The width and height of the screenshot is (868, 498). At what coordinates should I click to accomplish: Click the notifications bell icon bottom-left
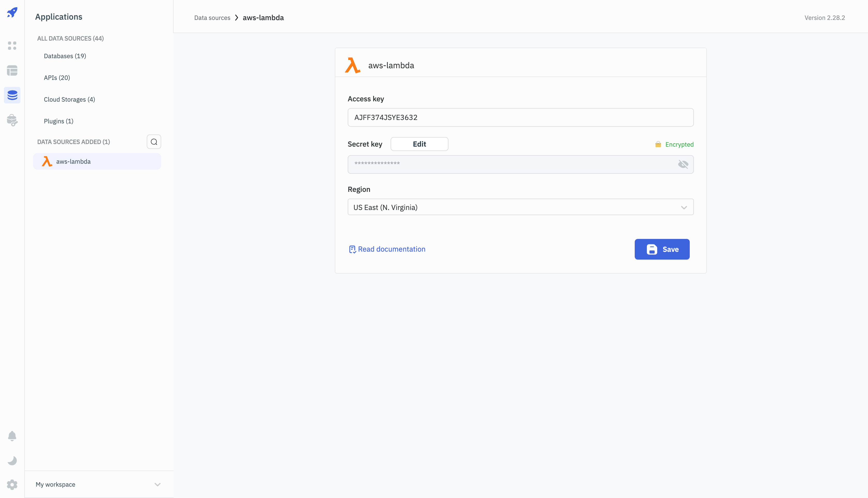(12, 436)
